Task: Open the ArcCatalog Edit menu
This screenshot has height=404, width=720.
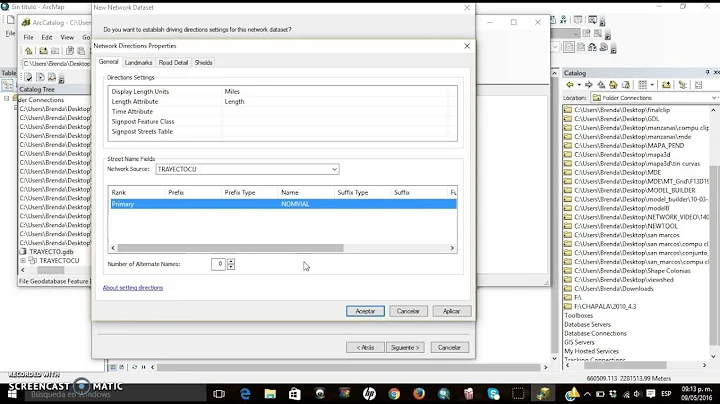Action: pos(47,37)
